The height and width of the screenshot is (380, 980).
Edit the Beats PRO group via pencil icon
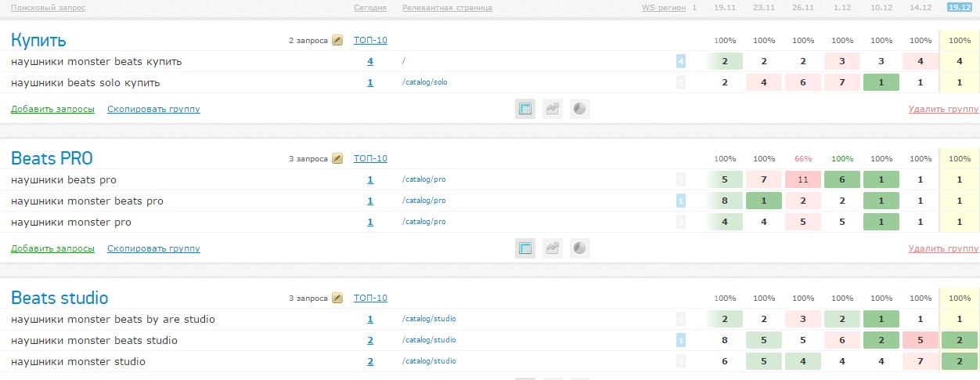point(337,158)
